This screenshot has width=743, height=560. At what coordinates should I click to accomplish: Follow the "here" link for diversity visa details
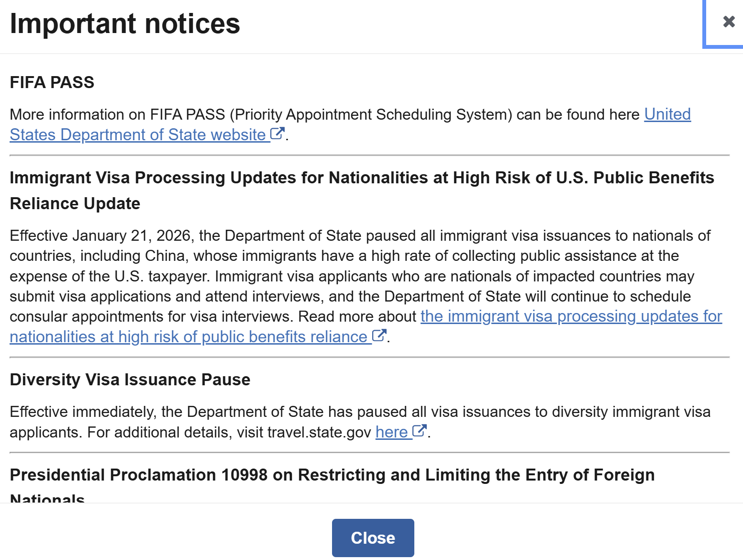pos(391,432)
